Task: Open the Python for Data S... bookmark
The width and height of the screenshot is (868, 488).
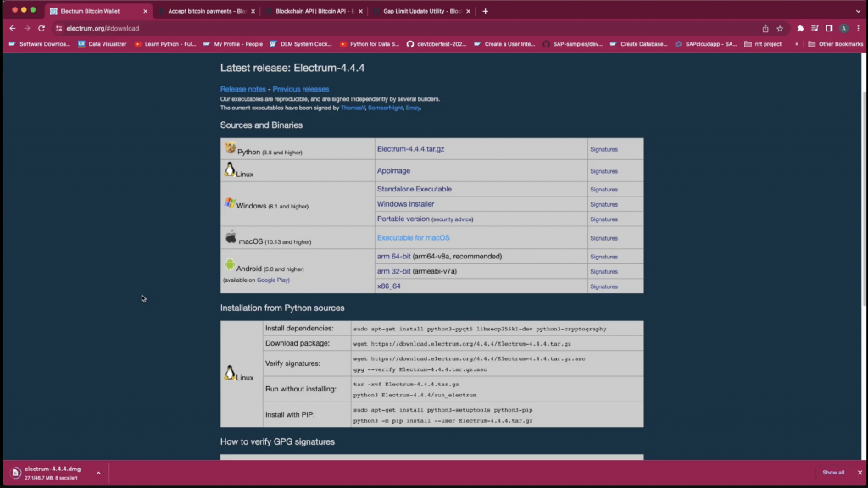Action: point(370,44)
